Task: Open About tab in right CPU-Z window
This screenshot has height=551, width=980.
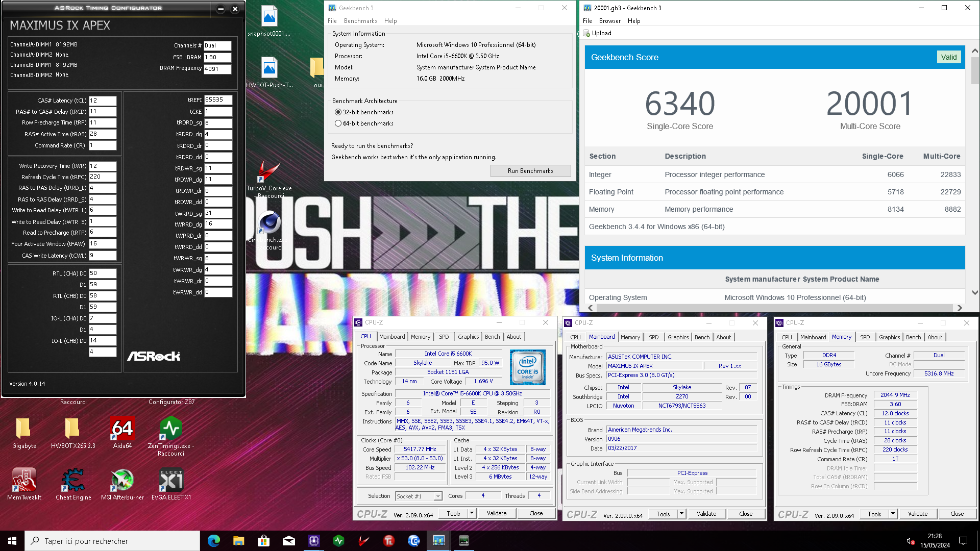Action: [x=935, y=337]
